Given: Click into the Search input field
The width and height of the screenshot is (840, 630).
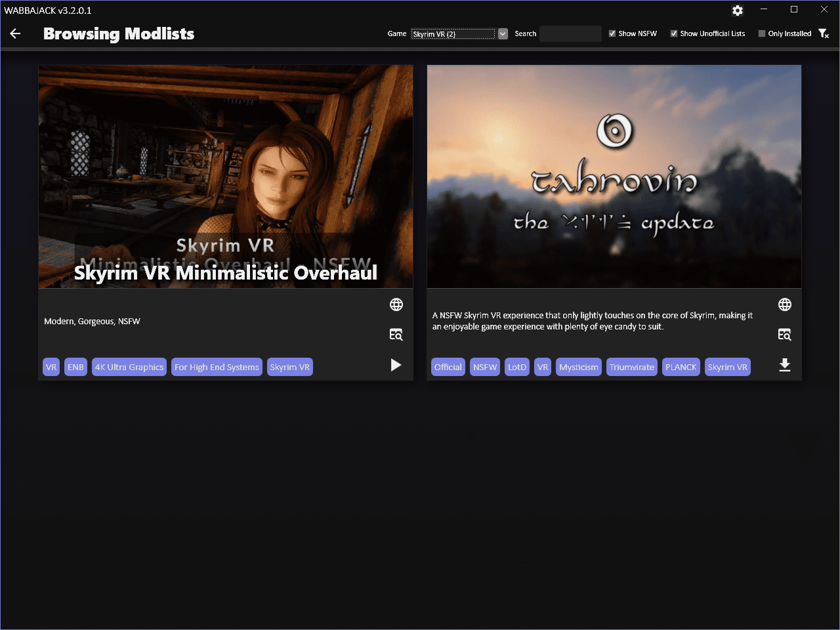Looking at the screenshot, I should (570, 33).
